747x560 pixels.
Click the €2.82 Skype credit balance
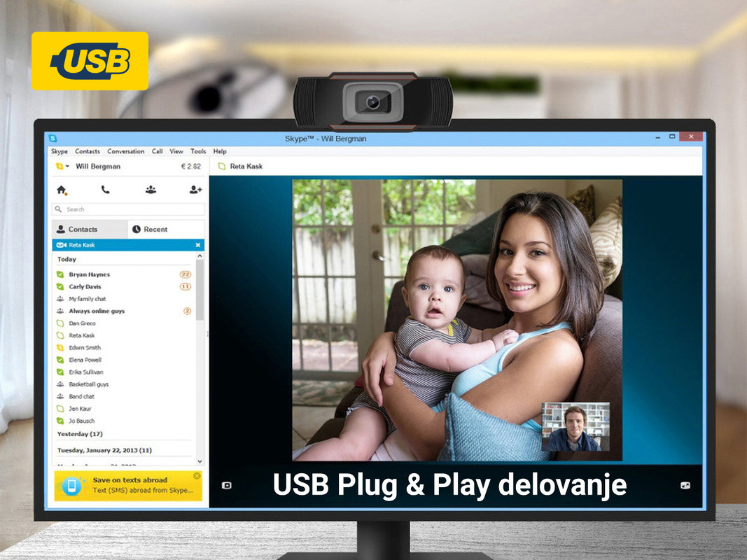(x=191, y=167)
